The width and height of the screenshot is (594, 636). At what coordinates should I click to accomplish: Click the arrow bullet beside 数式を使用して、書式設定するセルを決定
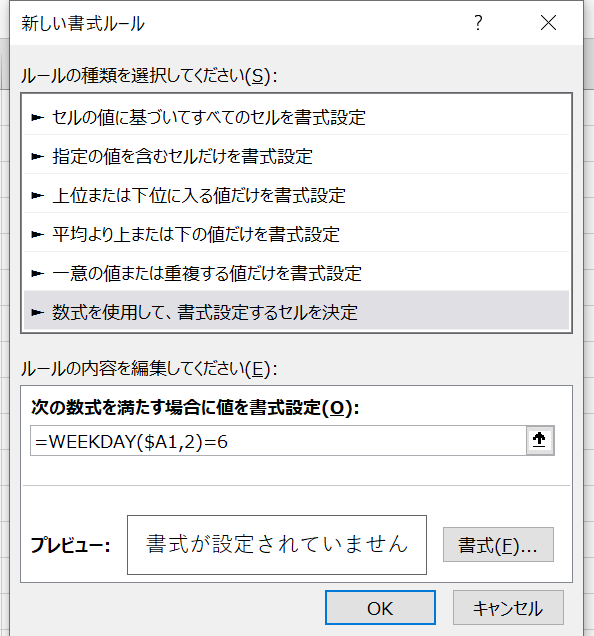click(x=37, y=312)
